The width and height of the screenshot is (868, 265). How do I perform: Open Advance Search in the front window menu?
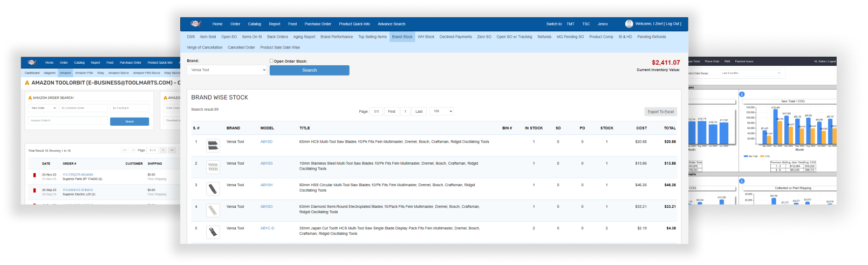pos(392,24)
